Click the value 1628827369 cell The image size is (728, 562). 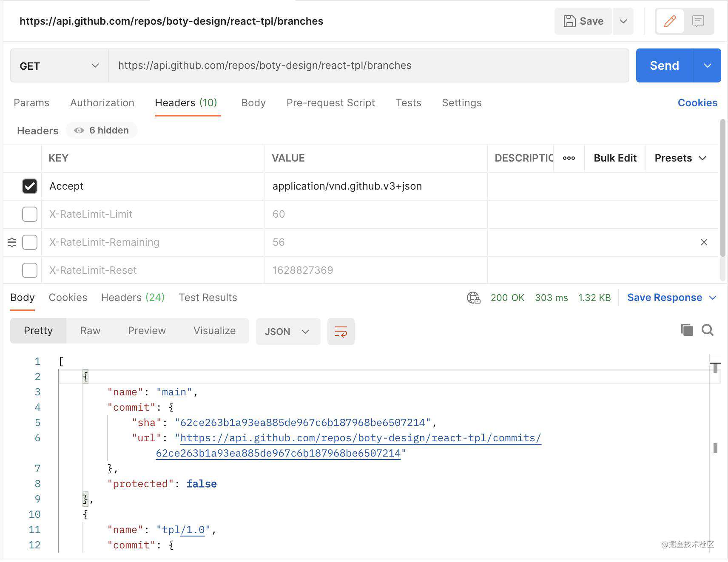click(376, 270)
